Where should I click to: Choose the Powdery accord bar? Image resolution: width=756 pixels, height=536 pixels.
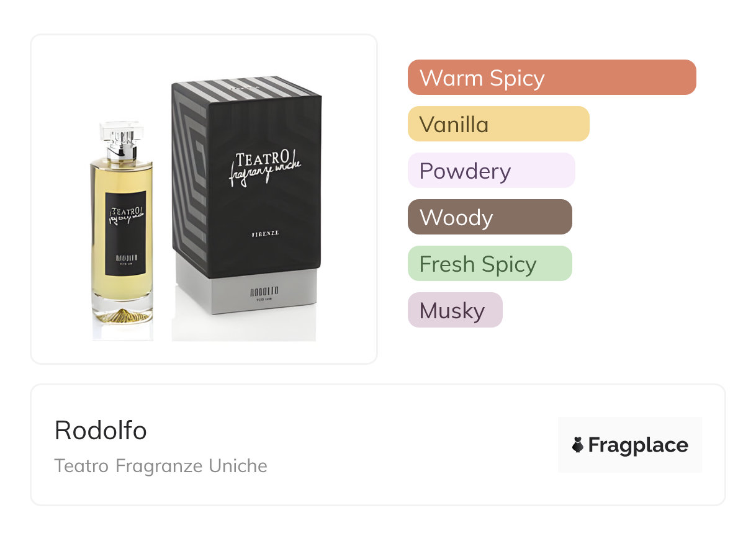click(492, 171)
